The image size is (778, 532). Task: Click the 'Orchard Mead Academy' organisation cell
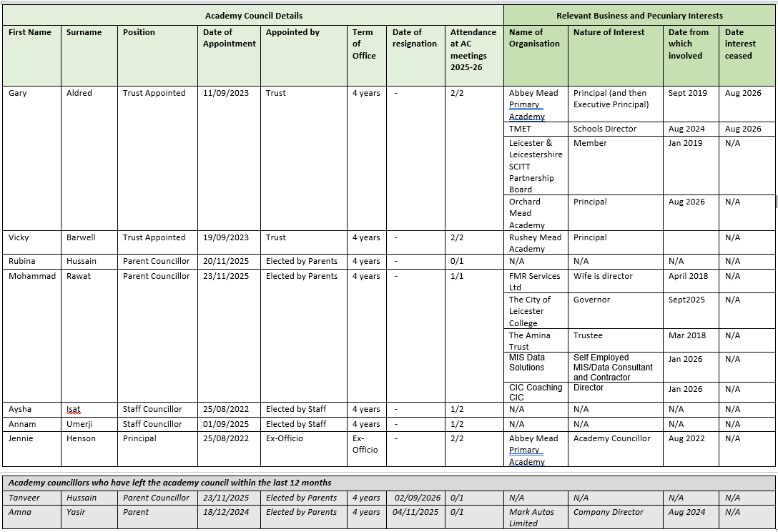536,213
